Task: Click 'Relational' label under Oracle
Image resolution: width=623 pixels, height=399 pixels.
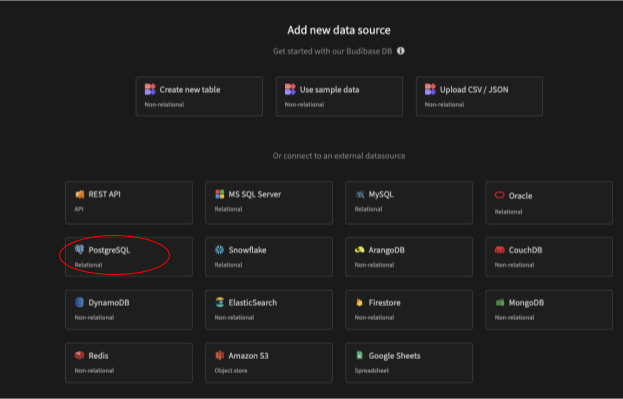Action: (509, 212)
